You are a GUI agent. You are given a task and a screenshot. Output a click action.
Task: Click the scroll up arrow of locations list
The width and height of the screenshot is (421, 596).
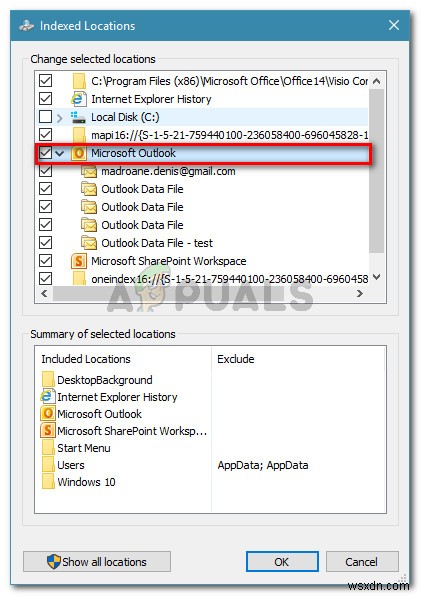[377, 81]
